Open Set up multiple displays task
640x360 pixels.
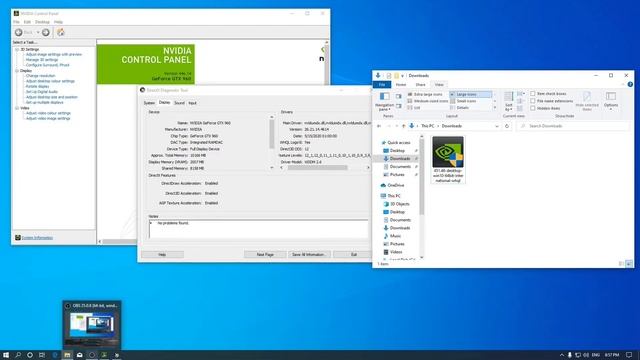tap(44, 102)
